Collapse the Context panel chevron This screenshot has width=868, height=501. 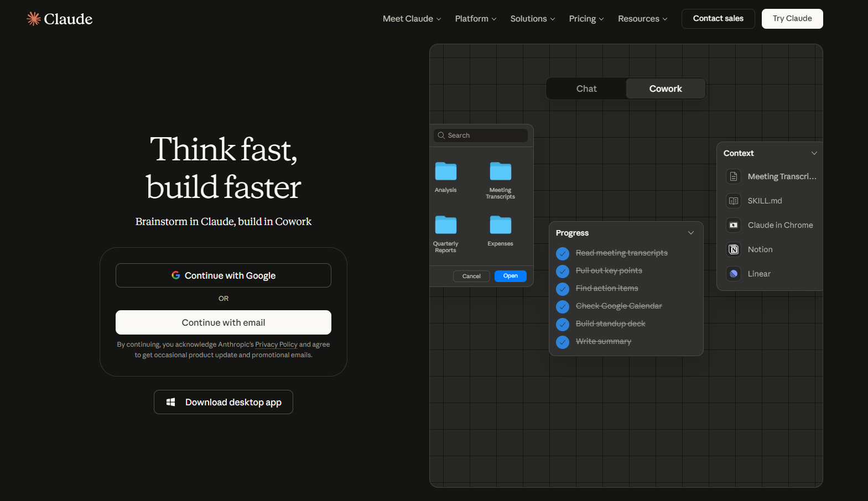[x=814, y=153]
